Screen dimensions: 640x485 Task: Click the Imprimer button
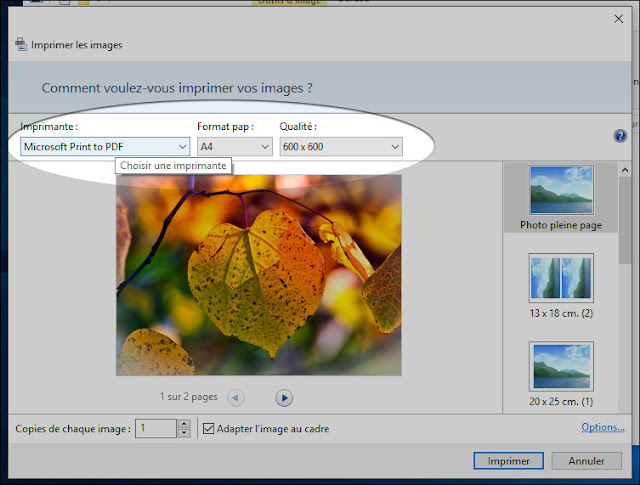(x=509, y=461)
